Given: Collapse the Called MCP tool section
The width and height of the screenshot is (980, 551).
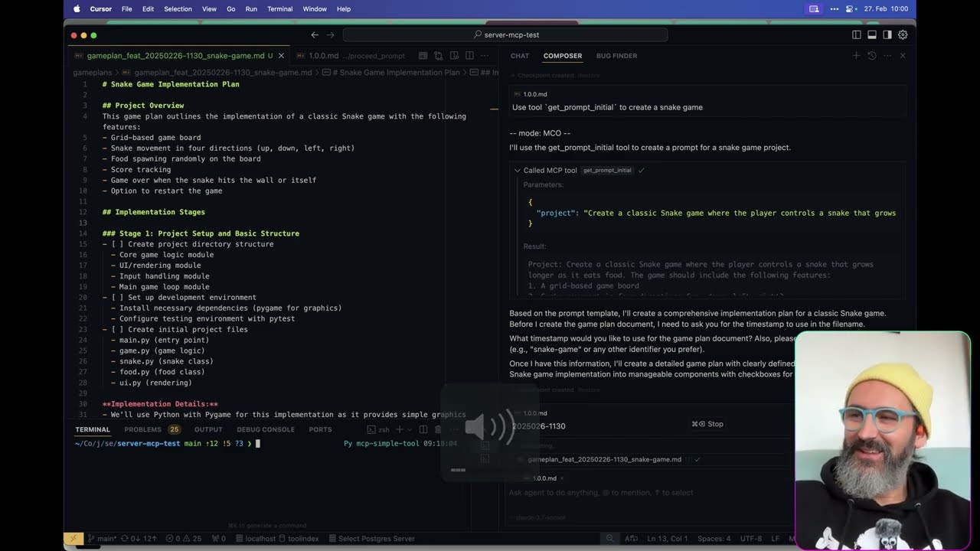Looking at the screenshot, I should [x=517, y=171].
